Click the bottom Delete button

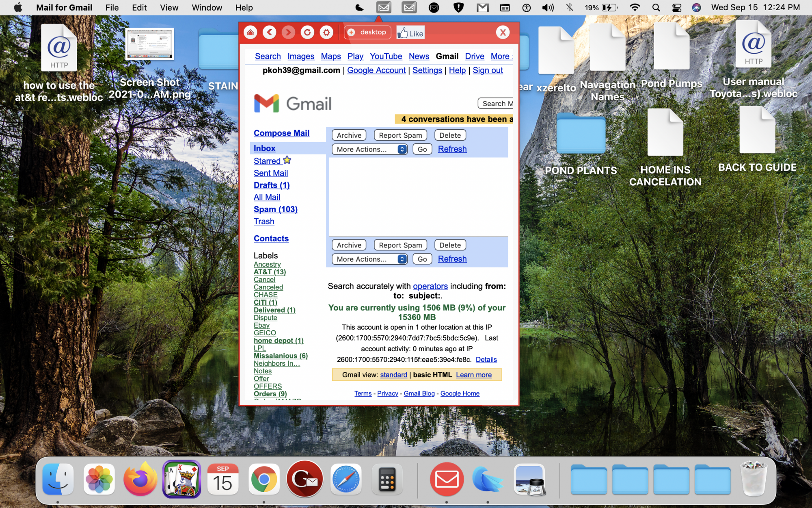coord(450,245)
